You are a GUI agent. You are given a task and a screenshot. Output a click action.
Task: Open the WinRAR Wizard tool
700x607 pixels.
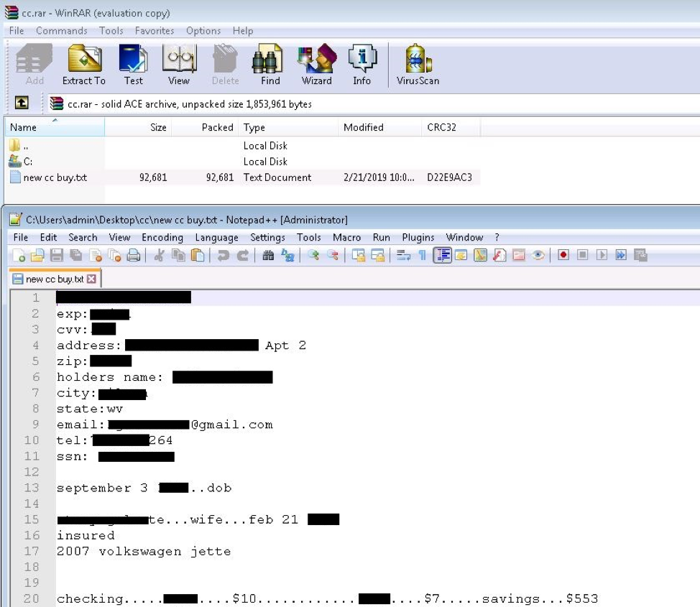(x=316, y=65)
